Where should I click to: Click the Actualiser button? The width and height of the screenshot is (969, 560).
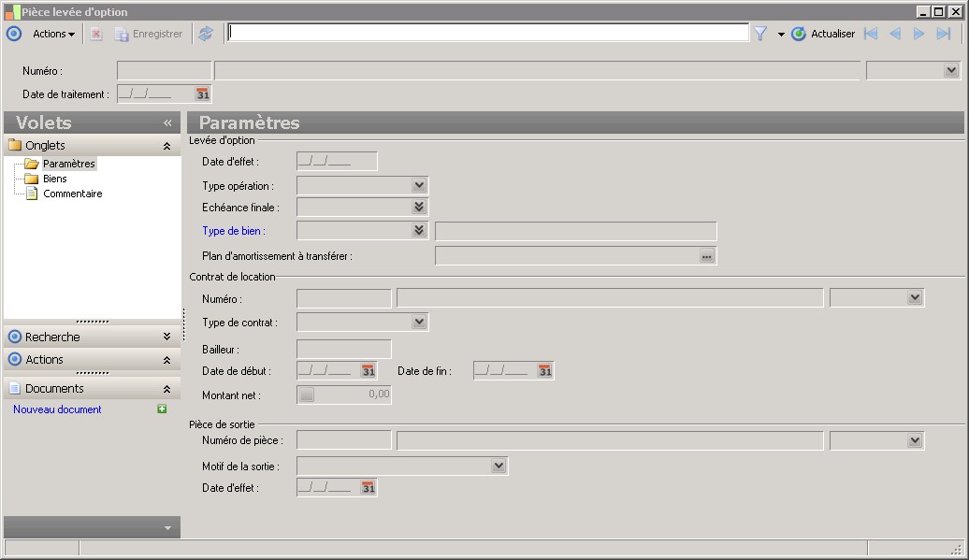(x=824, y=34)
